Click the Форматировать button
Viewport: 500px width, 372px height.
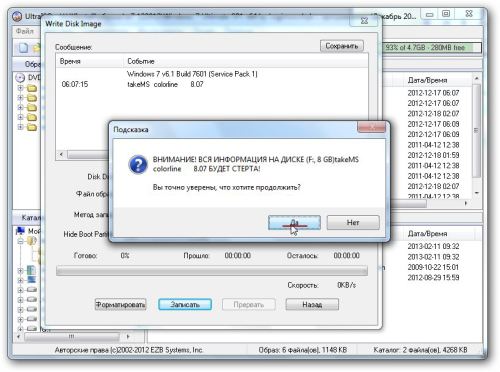tap(120, 304)
